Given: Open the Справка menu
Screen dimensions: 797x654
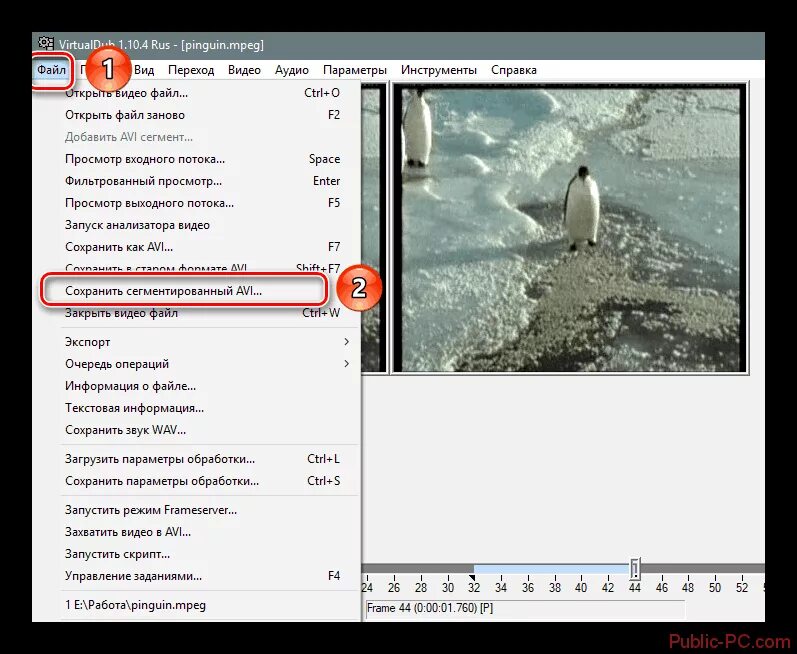Looking at the screenshot, I should coord(514,70).
